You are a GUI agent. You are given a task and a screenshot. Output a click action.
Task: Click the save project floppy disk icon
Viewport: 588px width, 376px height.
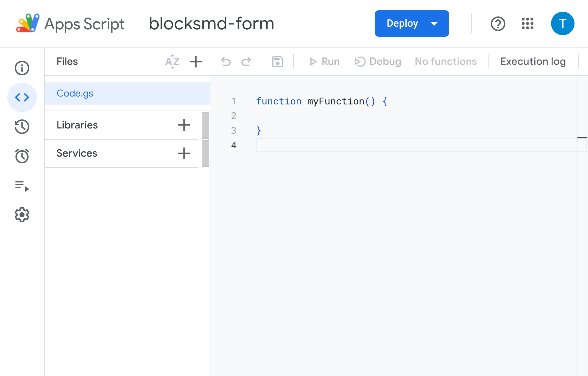278,62
